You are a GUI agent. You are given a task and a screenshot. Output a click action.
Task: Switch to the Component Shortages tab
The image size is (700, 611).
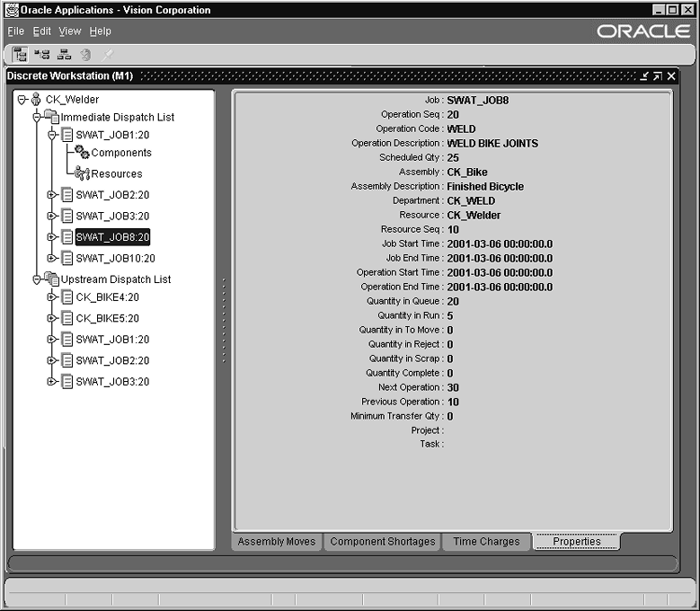(x=383, y=542)
